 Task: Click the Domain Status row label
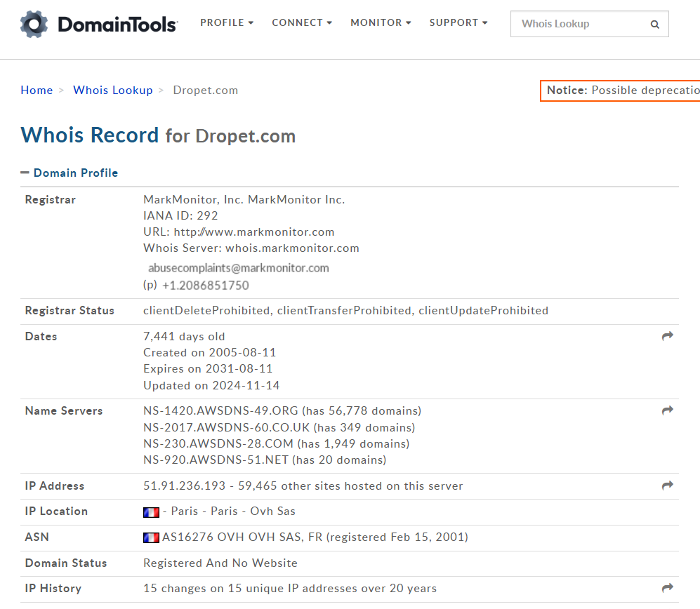point(66,563)
